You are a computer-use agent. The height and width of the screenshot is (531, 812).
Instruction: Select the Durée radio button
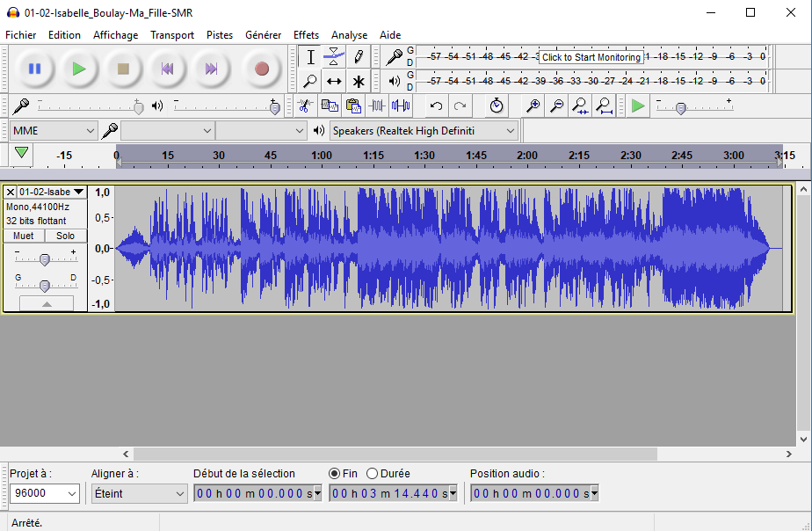372,474
